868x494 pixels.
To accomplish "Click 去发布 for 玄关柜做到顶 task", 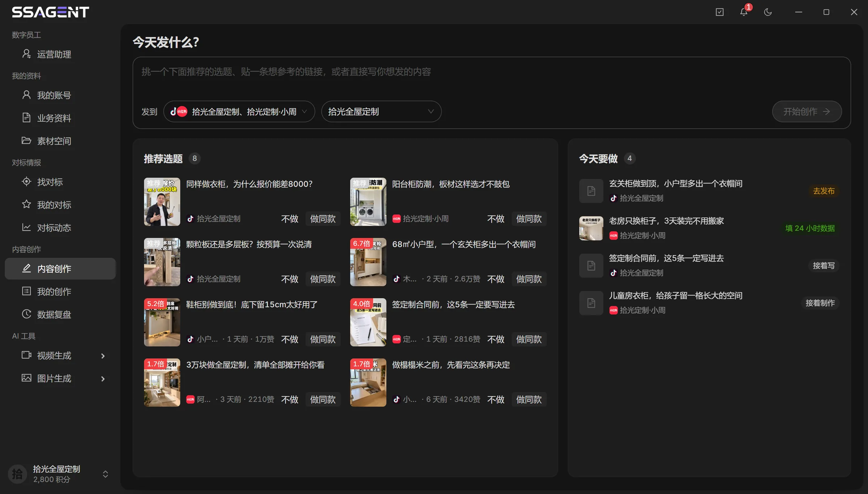I will [x=824, y=191].
